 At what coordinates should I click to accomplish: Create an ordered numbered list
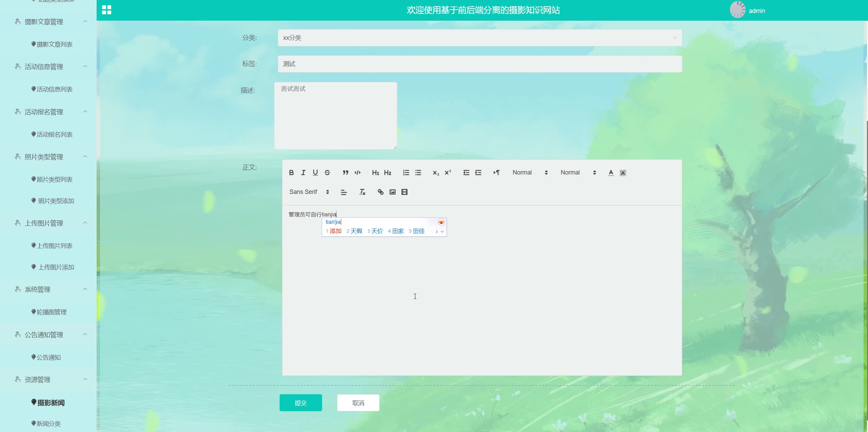coord(406,173)
